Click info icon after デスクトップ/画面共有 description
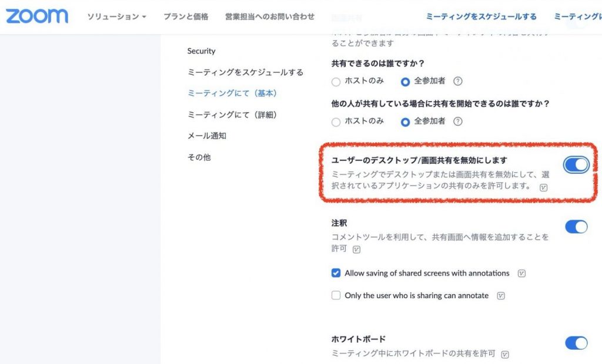The width and height of the screenshot is (602, 364). click(x=543, y=187)
